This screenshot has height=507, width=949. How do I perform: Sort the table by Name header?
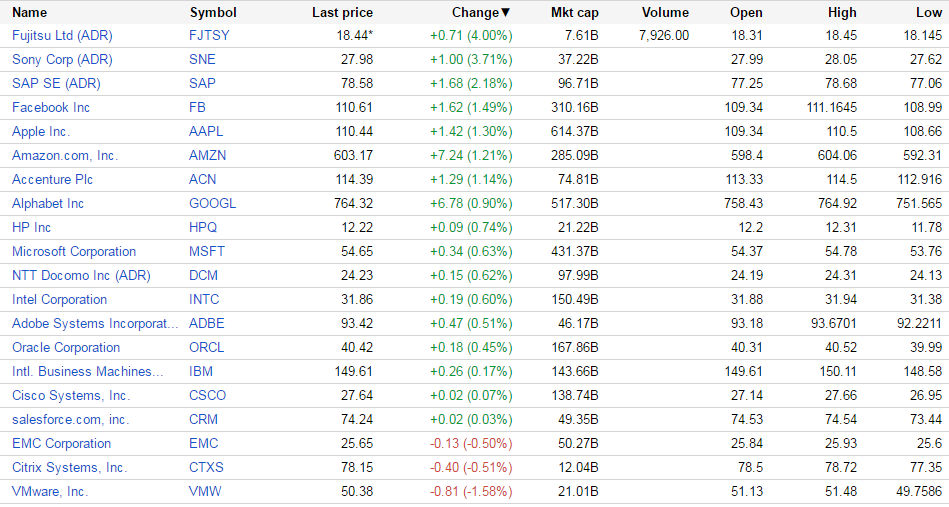point(30,13)
